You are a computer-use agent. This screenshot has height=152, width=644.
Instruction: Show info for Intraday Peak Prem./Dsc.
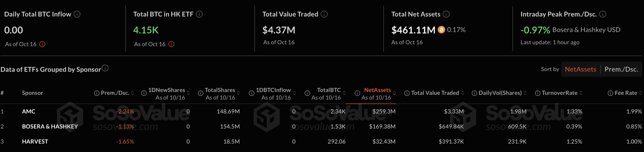[603, 14]
